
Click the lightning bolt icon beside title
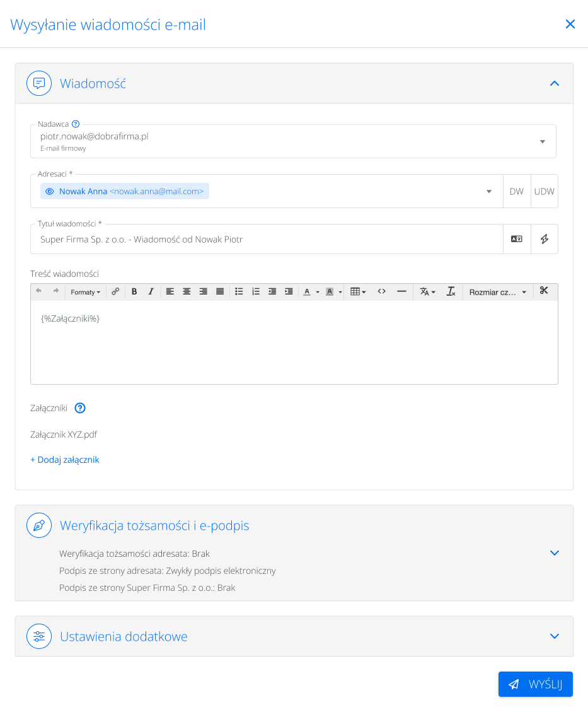point(545,239)
